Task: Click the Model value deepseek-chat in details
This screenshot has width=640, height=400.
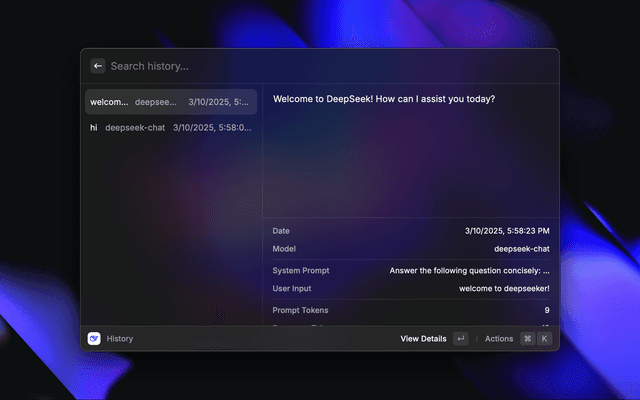Action: coord(521,249)
